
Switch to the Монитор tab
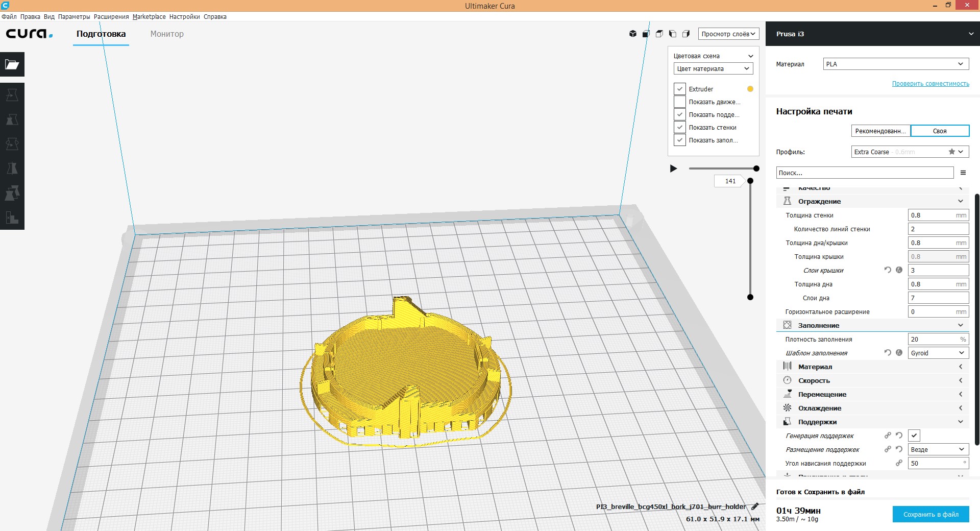(x=167, y=34)
